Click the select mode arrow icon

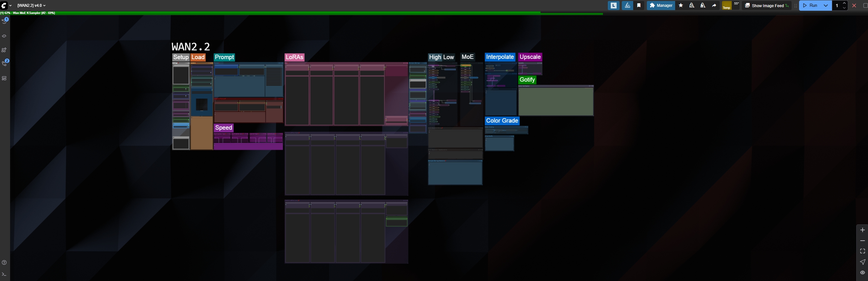862,262
